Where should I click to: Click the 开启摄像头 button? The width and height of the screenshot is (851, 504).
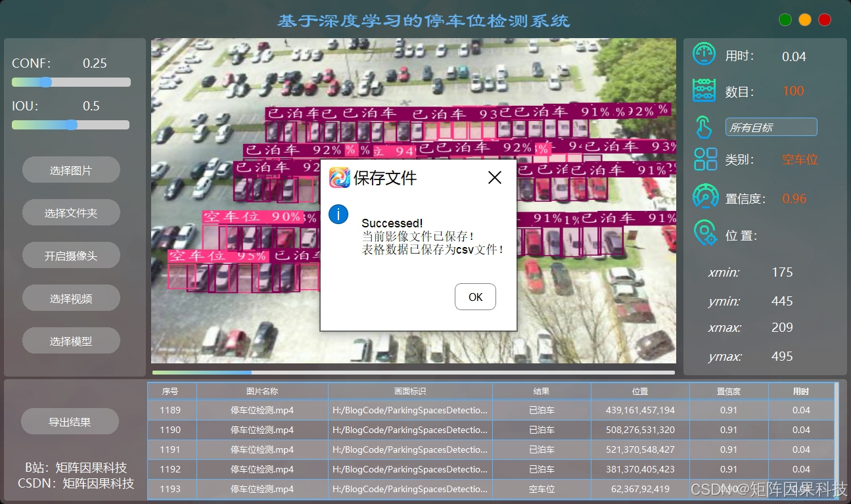pyautogui.click(x=71, y=255)
